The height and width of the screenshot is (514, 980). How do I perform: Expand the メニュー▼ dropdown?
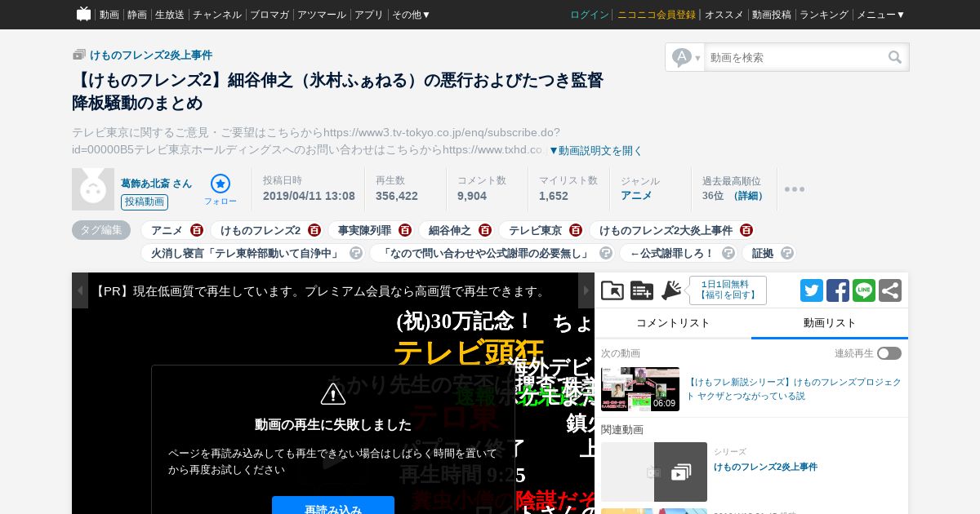click(880, 15)
